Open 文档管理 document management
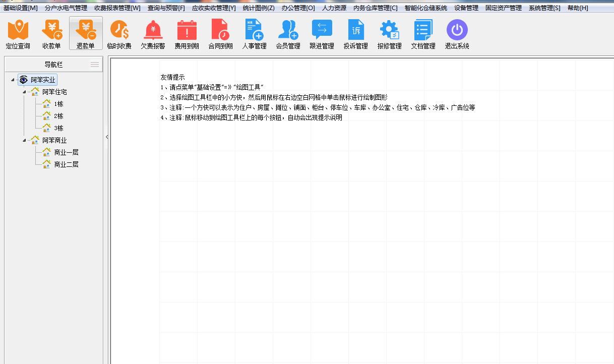 [x=423, y=34]
